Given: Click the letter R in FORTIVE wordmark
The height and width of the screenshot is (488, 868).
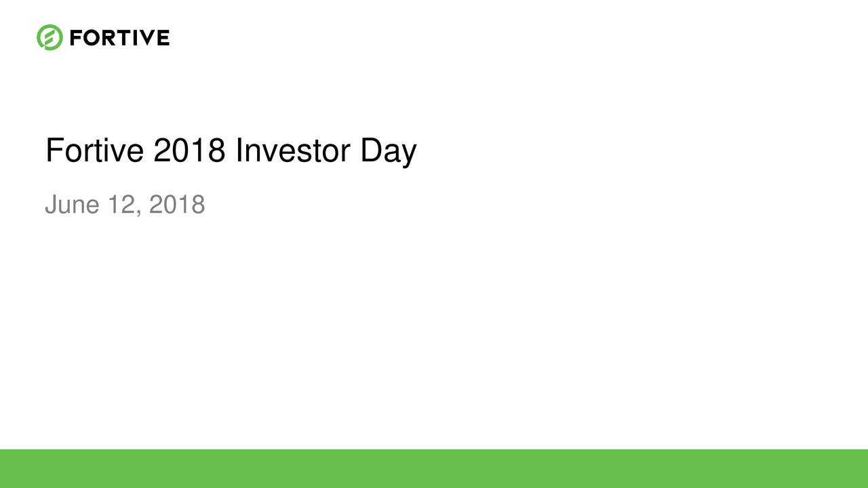Looking at the screenshot, I should pos(110,38).
